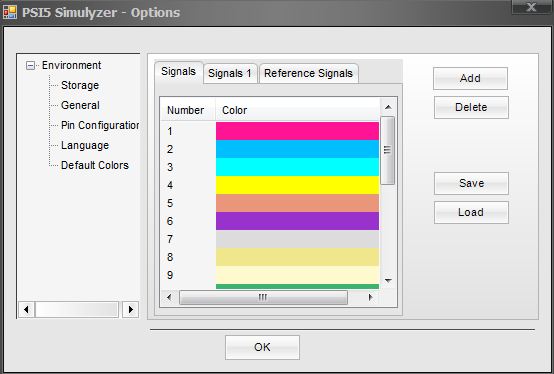Image resolution: width=554 pixels, height=374 pixels.
Task: Select the salmon color for signal 5
Action: tap(297, 203)
